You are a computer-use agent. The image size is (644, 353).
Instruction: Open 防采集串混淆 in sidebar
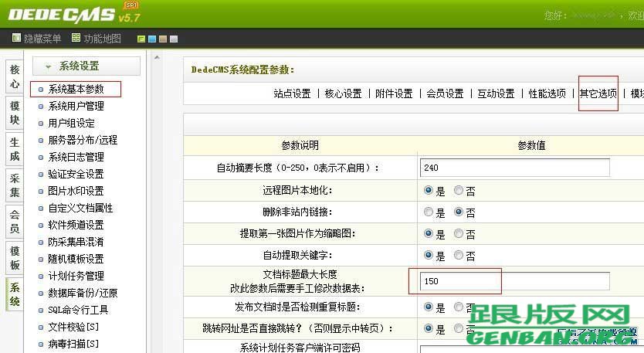[x=76, y=242]
